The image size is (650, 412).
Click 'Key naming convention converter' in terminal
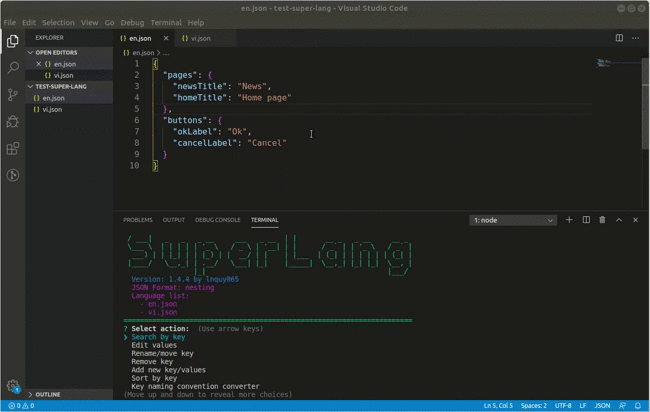pos(195,386)
